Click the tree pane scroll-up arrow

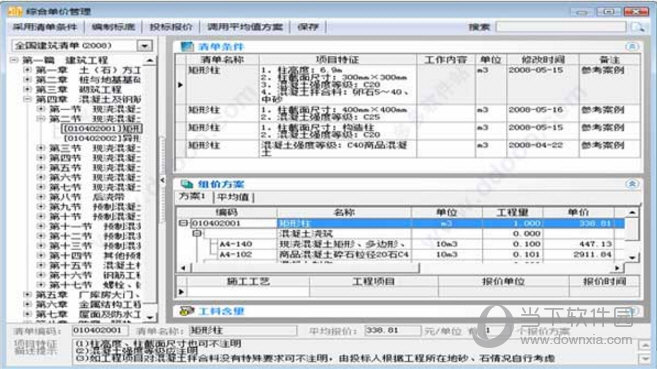[150, 61]
